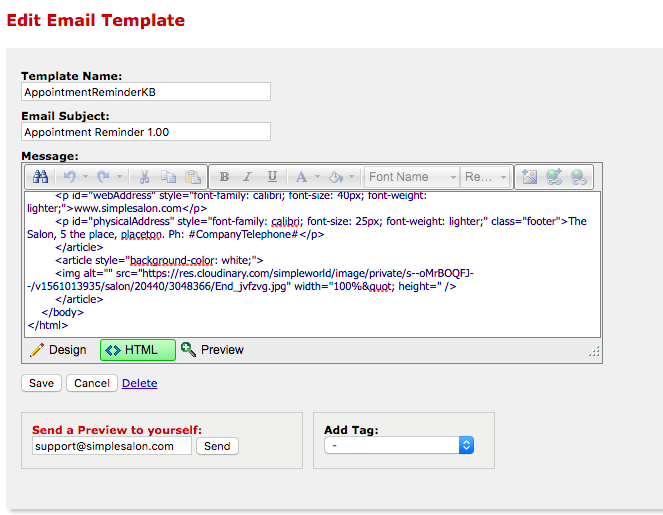The image size is (663, 515).
Task: Apply the font color A icon
Action: [301, 177]
